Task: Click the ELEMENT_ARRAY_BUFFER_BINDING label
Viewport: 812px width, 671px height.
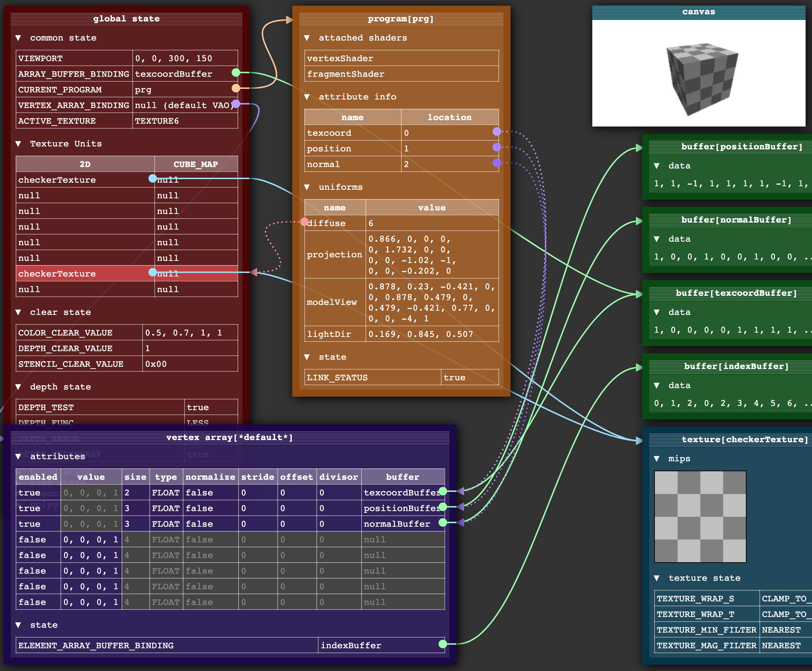Action: pos(96,645)
